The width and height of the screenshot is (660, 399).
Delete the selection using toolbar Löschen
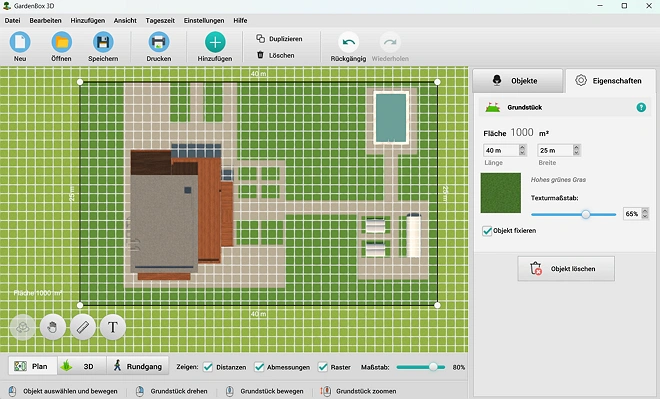(x=276, y=55)
